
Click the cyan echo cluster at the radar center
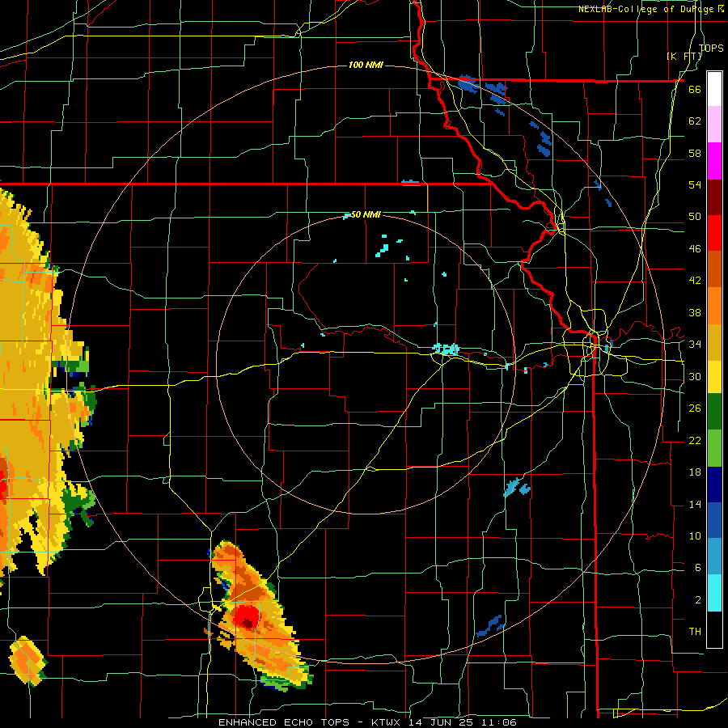point(447,349)
